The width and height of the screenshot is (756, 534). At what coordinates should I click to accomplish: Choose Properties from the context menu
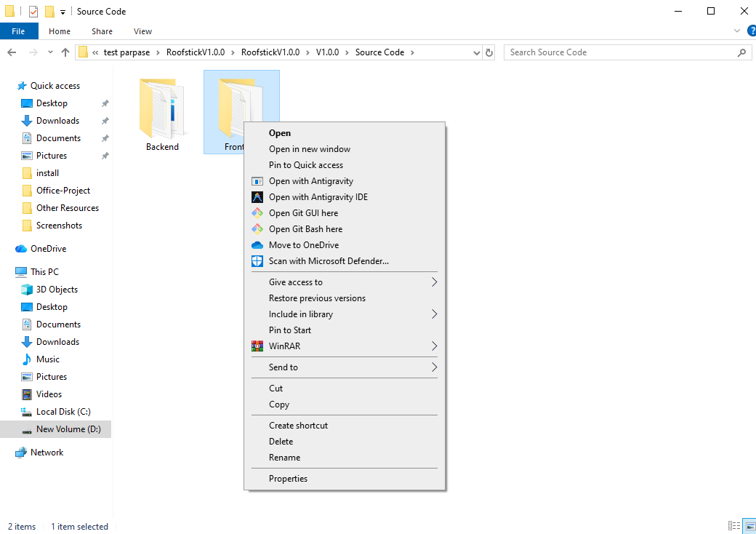345,479
